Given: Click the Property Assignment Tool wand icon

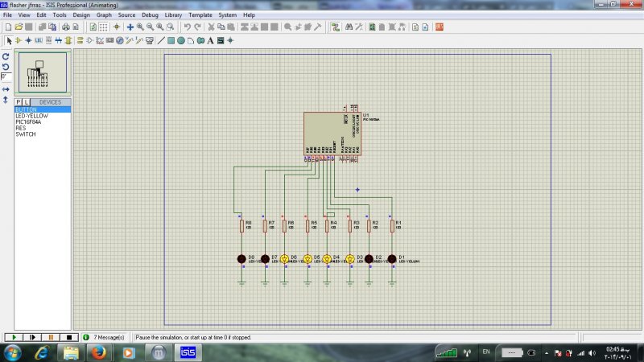Looking at the screenshot, I should pyautogui.click(x=359, y=27).
